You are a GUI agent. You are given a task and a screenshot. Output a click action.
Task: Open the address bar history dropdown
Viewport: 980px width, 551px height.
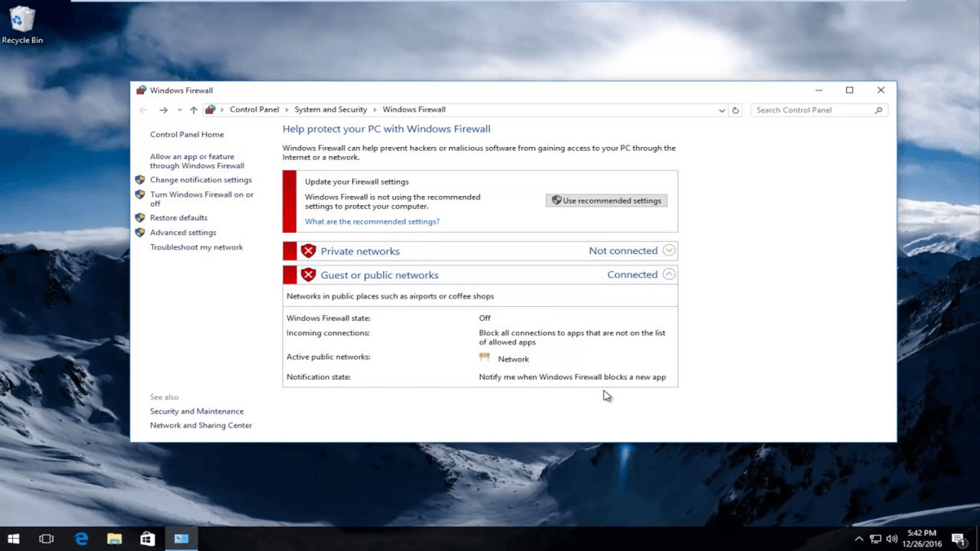tap(722, 110)
